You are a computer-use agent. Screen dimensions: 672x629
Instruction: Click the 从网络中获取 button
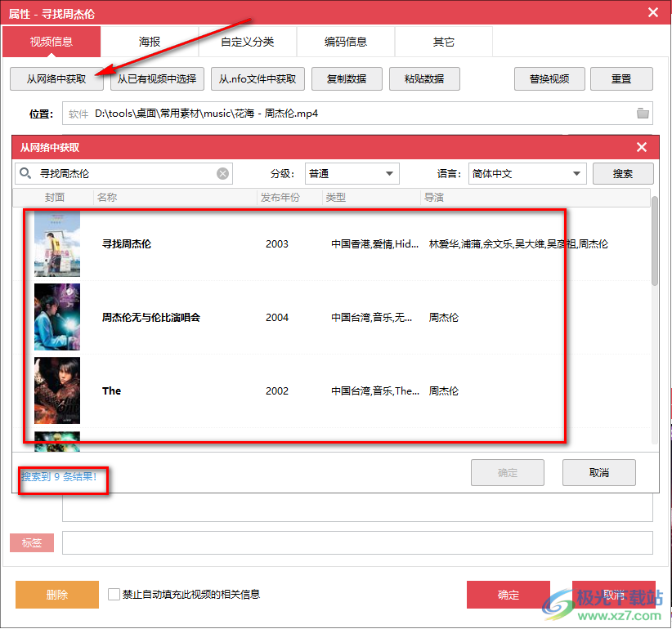(x=56, y=78)
